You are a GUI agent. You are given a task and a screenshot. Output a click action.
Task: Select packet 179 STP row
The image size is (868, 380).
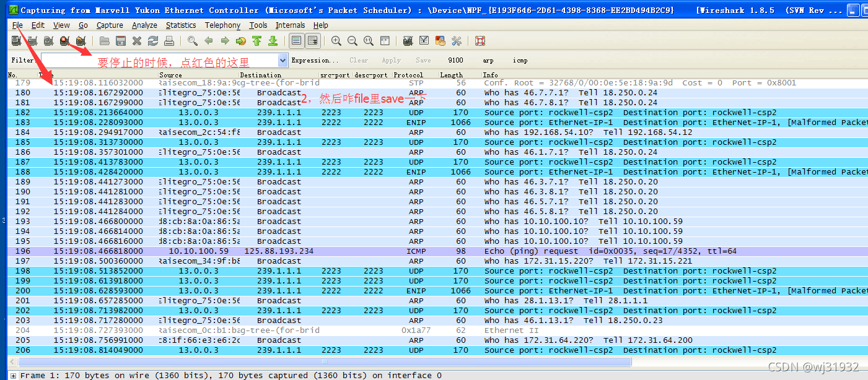(437, 83)
